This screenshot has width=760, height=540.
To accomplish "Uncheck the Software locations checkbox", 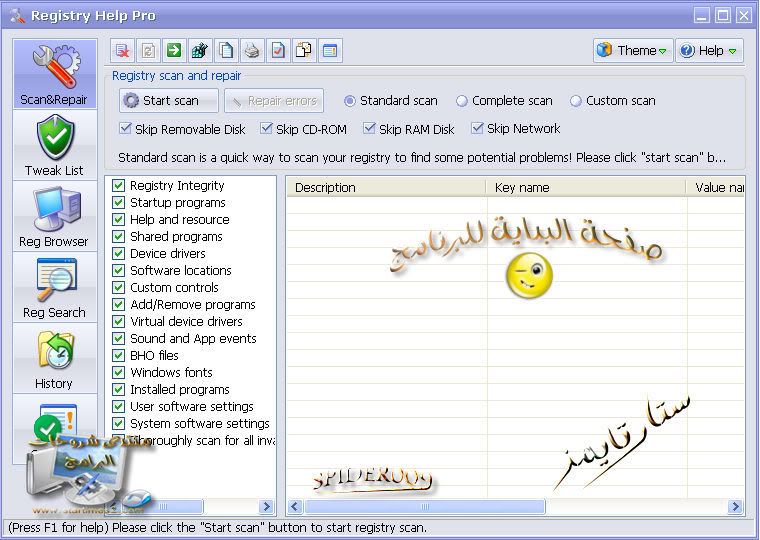I will (118, 270).
